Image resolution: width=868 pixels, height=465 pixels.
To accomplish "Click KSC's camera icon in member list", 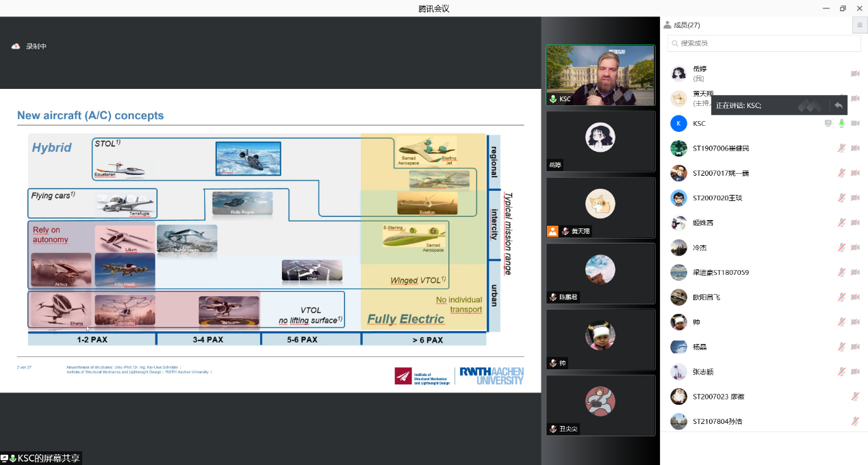I will [855, 124].
